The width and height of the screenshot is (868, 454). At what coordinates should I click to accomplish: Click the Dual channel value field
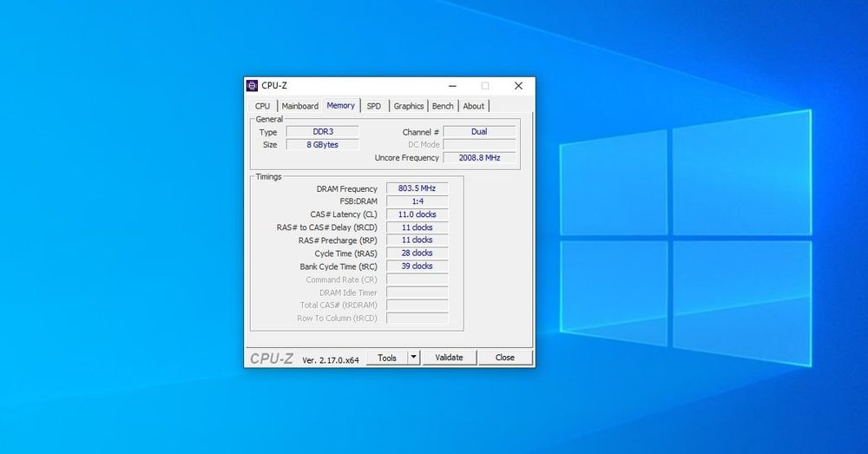(479, 132)
